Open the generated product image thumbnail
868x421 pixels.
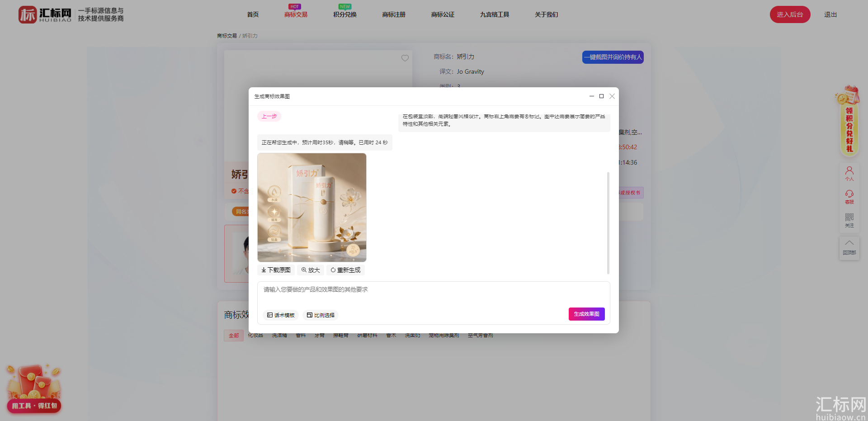(312, 208)
